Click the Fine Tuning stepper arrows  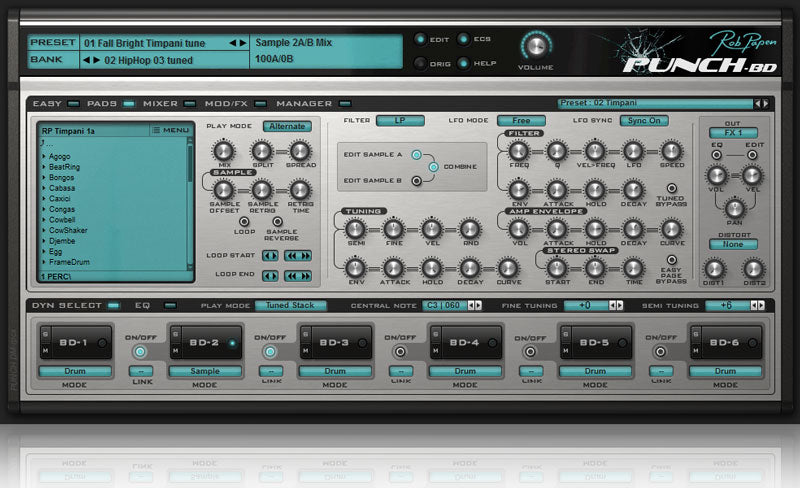coord(616,305)
